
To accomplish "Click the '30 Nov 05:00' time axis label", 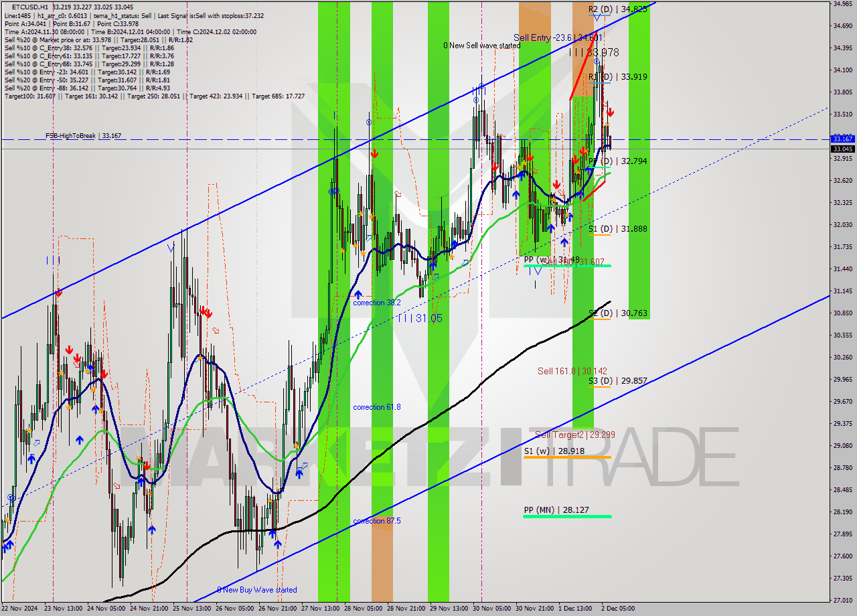I will click(x=493, y=609).
